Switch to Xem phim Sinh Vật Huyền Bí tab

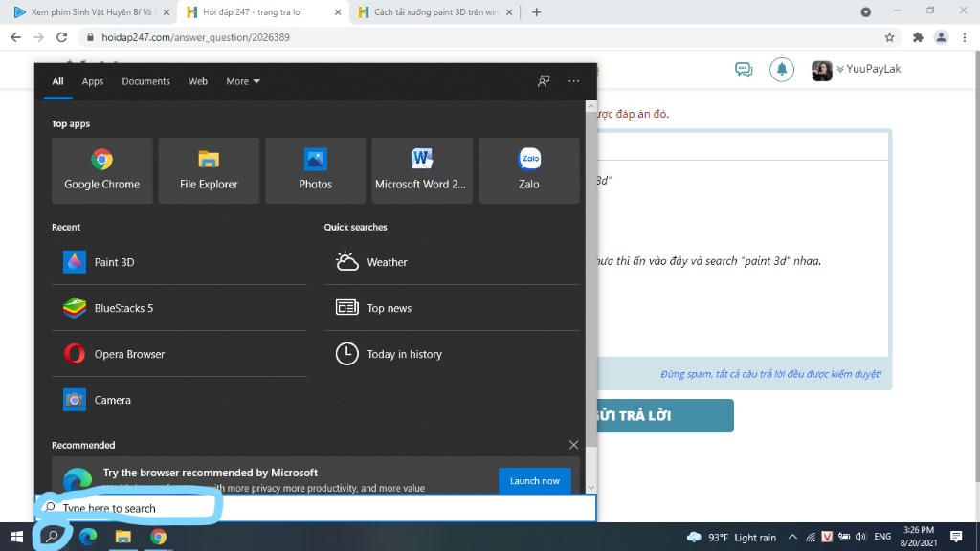[91, 11]
